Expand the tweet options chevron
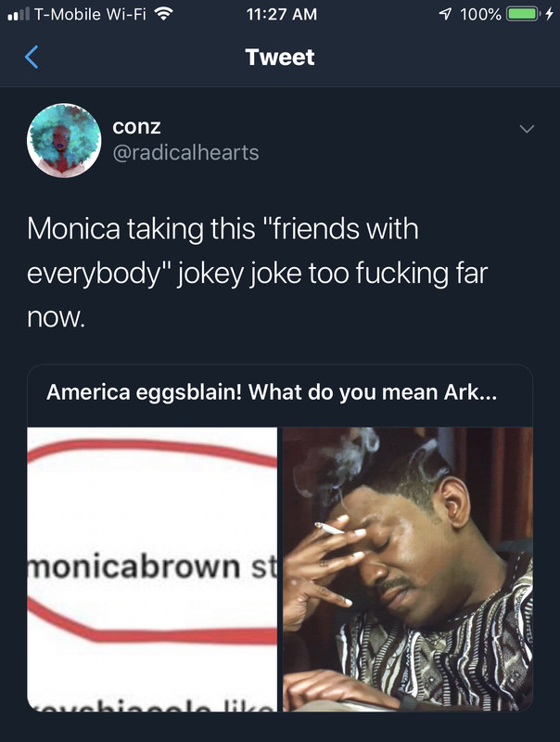 point(527,129)
